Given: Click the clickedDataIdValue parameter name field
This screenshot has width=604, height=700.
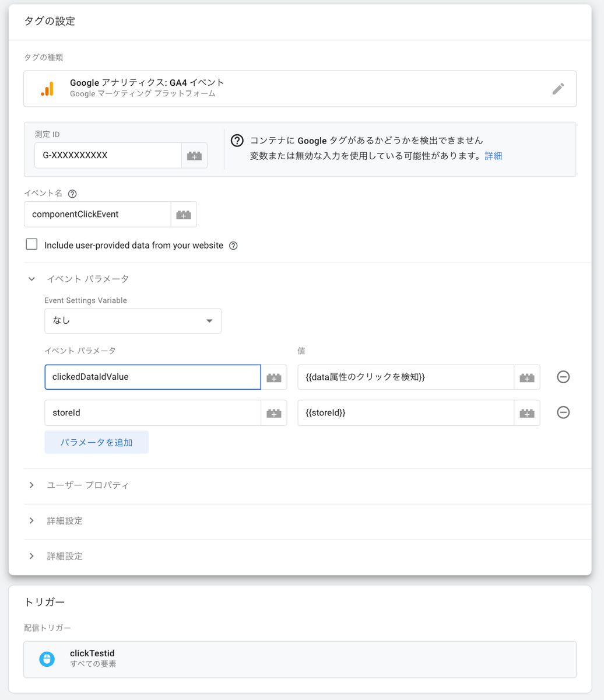Looking at the screenshot, I should 153,377.
